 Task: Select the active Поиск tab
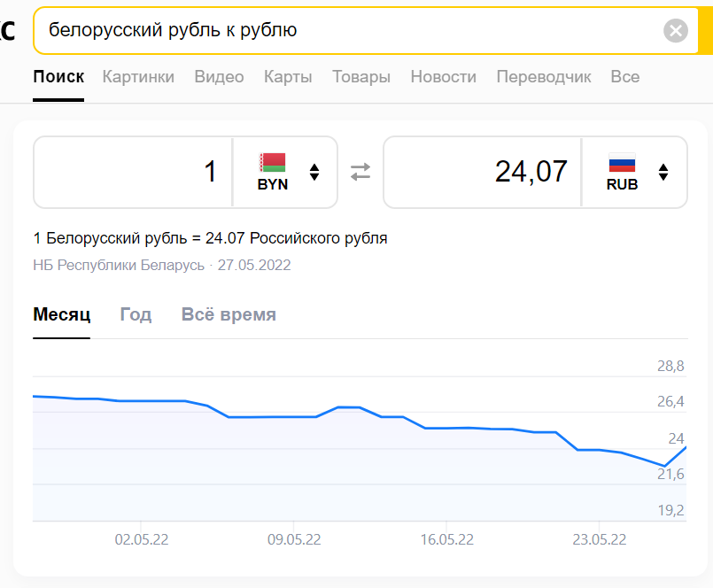coord(58,77)
